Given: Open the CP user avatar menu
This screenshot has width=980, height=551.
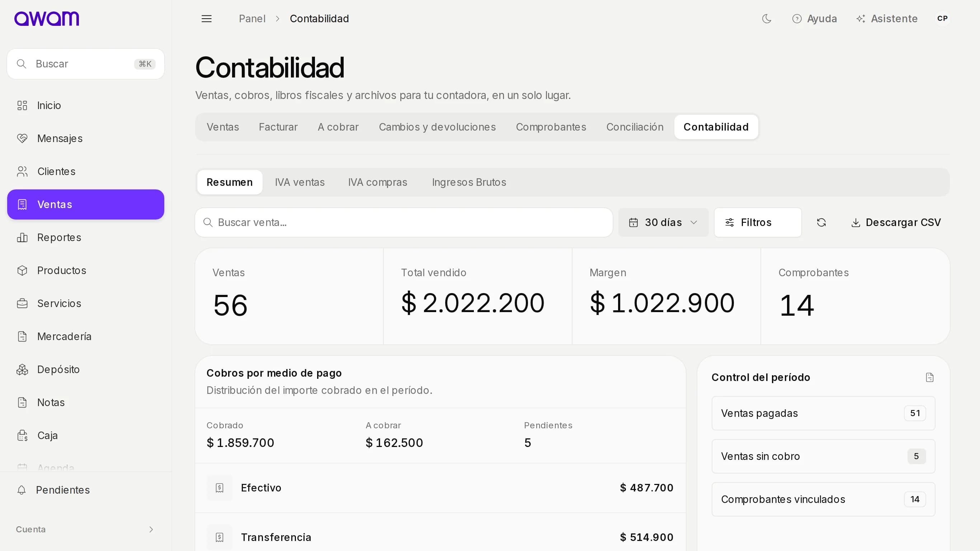Looking at the screenshot, I should [x=942, y=19].
